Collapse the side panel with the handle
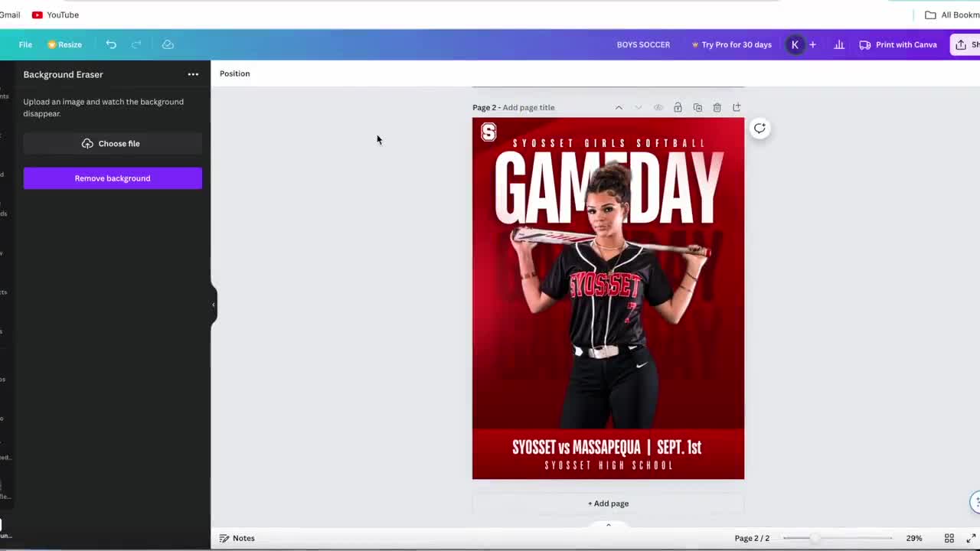 click(x=214, y=305)
